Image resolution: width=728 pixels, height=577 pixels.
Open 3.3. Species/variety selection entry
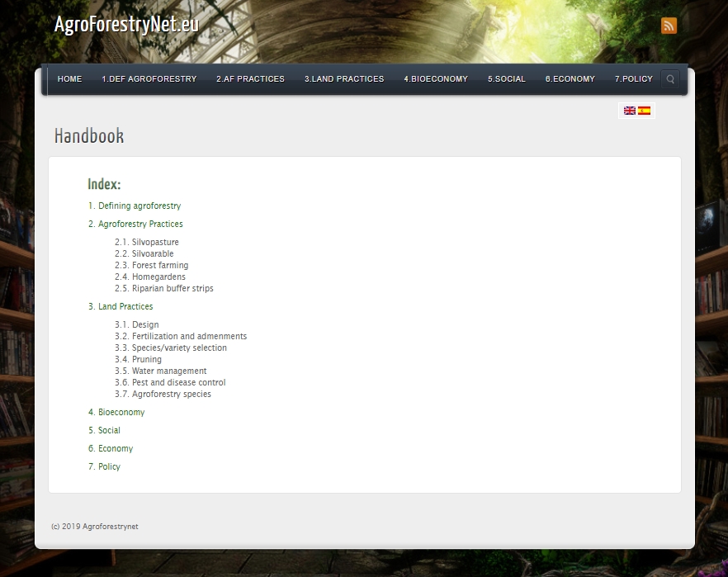[171, 348]
